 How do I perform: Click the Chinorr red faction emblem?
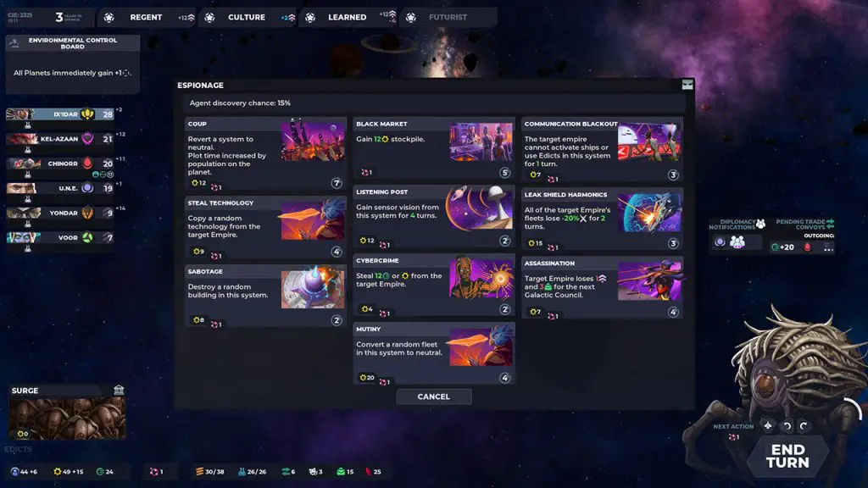coord(87,164)
